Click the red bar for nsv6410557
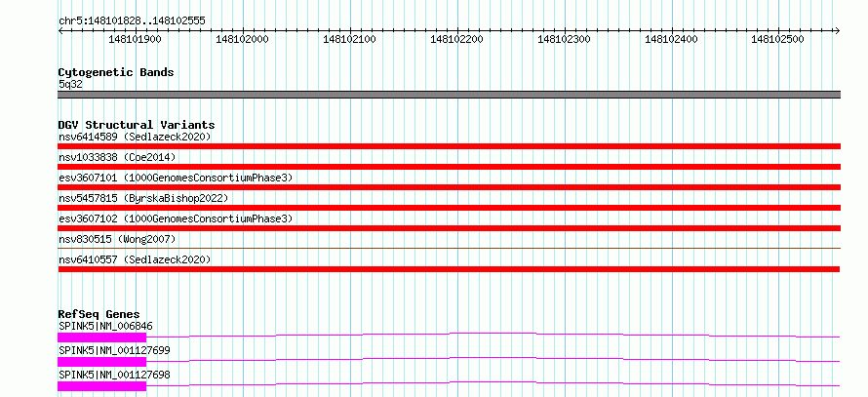 click(x=449, y=269)
